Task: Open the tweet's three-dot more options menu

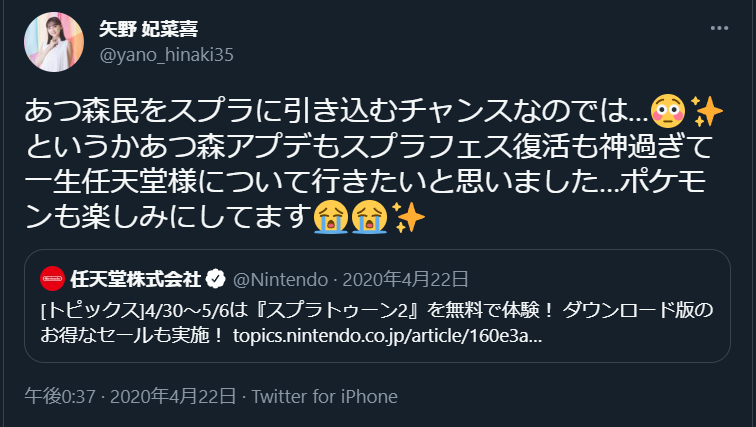Action: tap(719, 29)
